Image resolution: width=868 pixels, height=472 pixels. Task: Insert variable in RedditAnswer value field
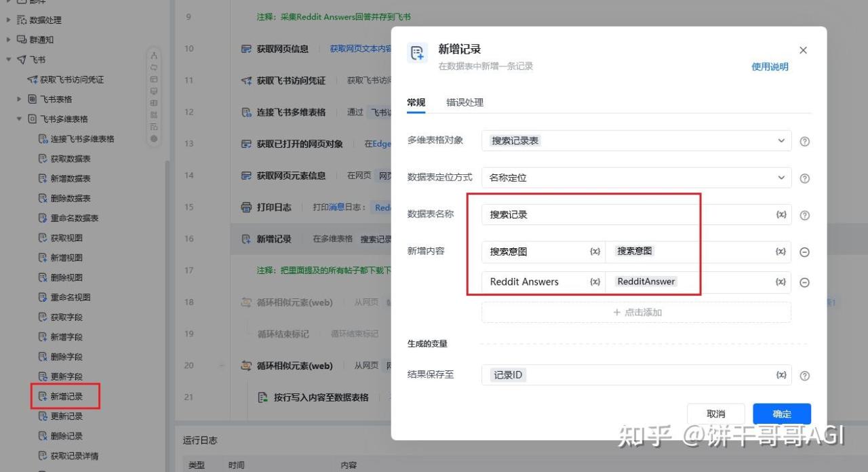[x=781, y=281]
